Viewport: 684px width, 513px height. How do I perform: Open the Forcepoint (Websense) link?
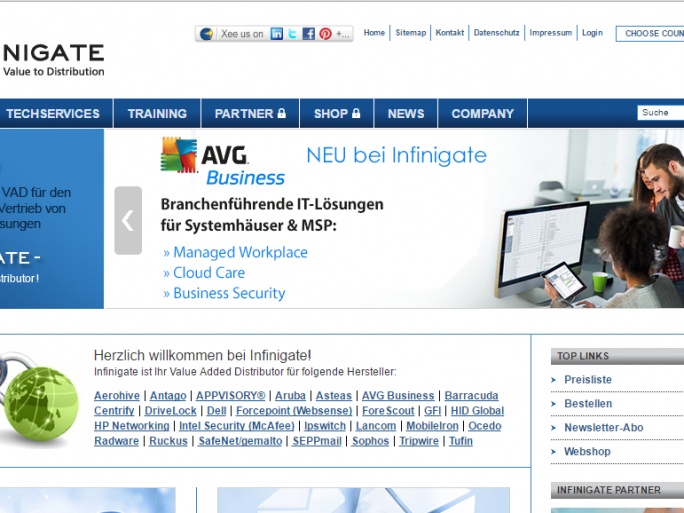pyautogui.click(x=294, y=411)
